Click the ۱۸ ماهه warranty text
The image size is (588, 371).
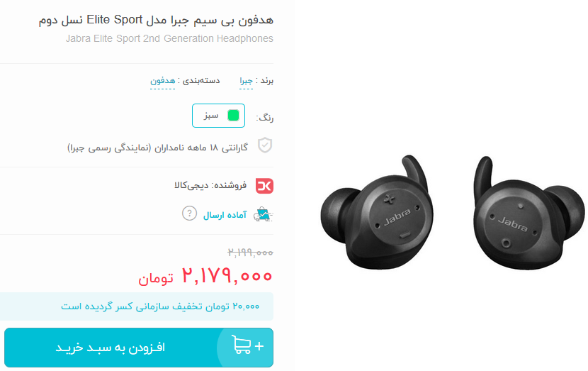click(x=157, y=148)
